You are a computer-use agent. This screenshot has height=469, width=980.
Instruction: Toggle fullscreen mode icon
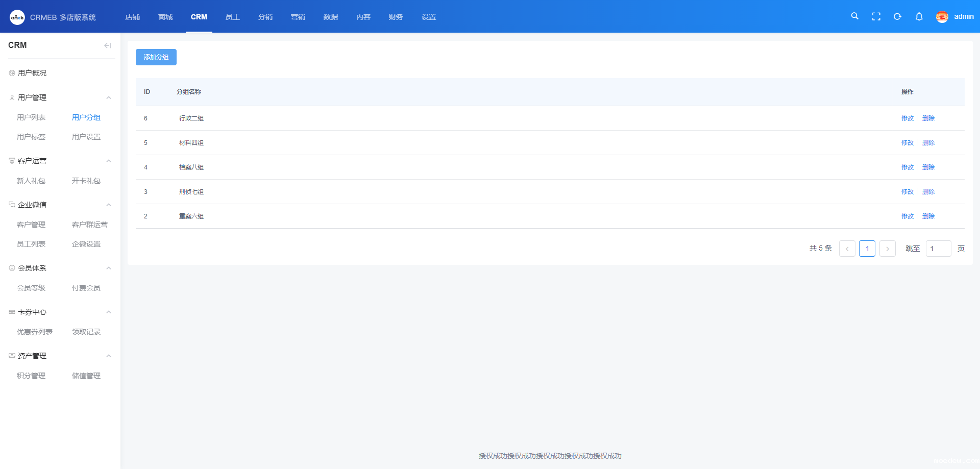[876, 17]
